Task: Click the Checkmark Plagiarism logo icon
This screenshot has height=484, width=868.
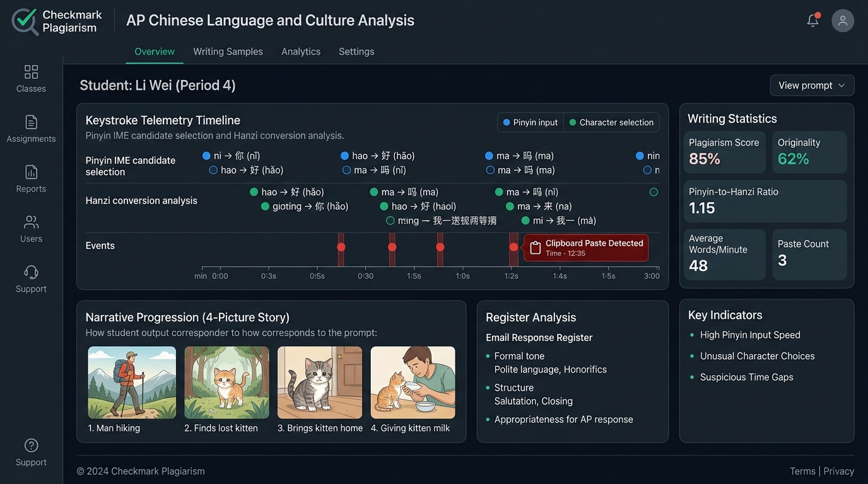Action: coord(25,21)
